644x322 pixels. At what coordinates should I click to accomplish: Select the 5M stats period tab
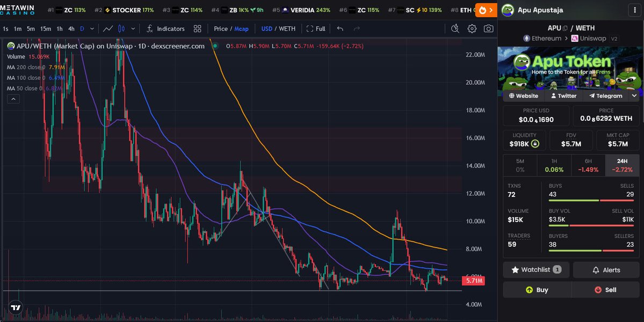point(520,165)
